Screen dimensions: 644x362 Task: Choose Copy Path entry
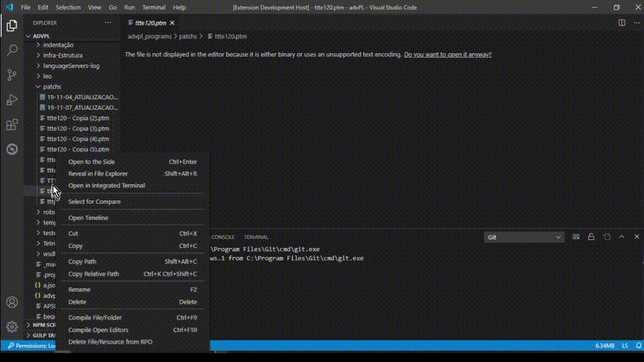[132, 261]
